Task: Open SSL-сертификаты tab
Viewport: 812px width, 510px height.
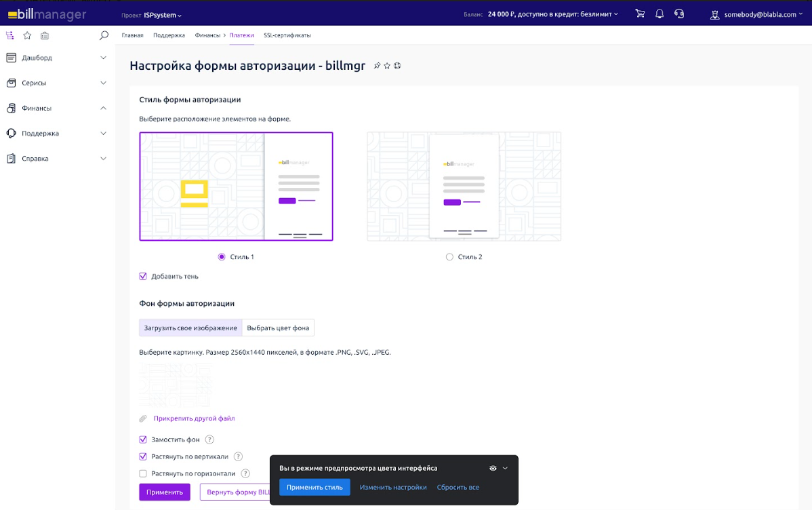Action: (x=287, y=35)
